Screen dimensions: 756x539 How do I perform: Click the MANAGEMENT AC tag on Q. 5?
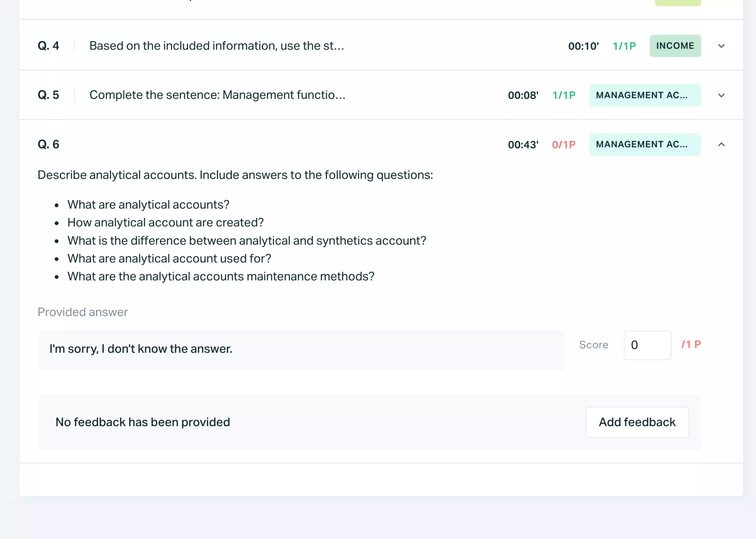coord(645,95)
